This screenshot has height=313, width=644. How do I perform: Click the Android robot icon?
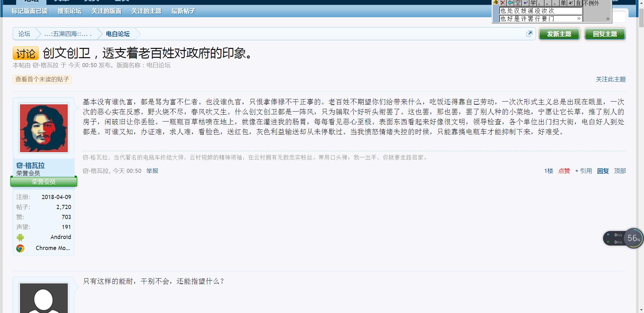click(x=20, y=237)
